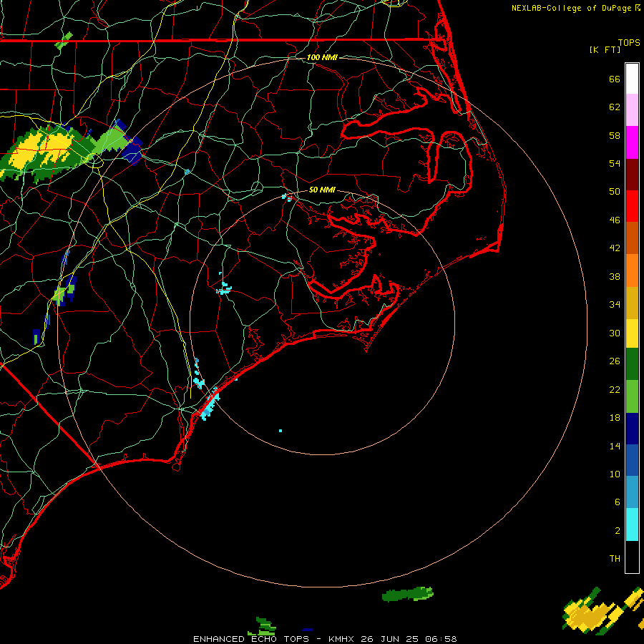Screen dimensions: 644x644
Task: Pick the light orange legend swatch
Action: point(632,270)
